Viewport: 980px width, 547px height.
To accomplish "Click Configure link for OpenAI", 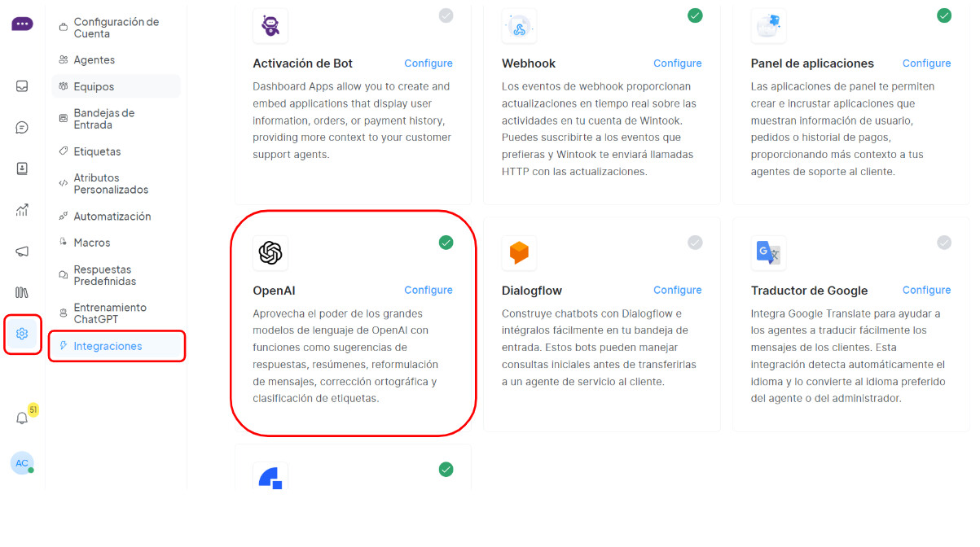I will coord(428,291).
